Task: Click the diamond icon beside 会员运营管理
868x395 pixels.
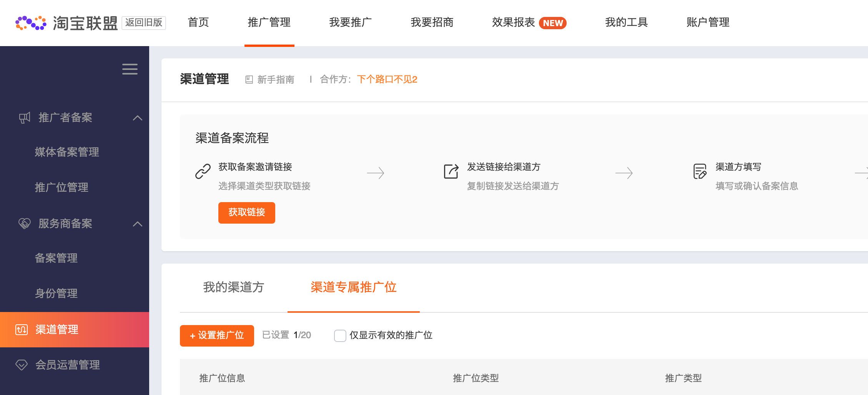Action: click(22, 365)
